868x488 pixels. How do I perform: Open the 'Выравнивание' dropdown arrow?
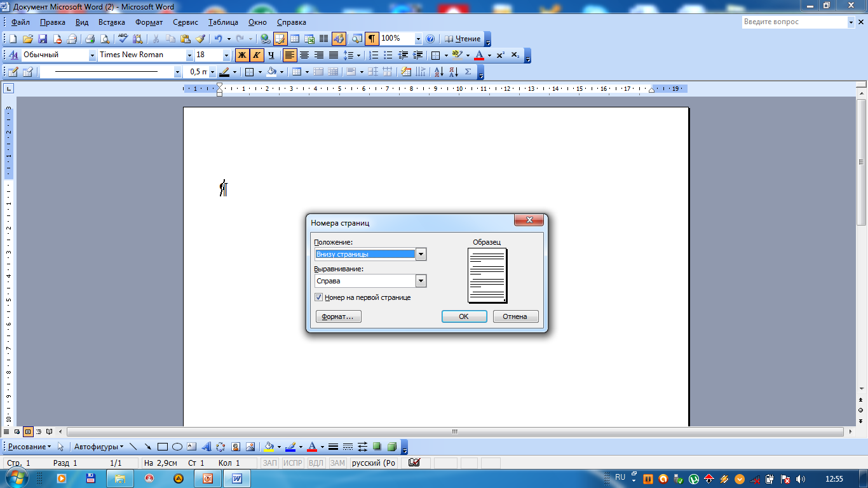[421, 281]
